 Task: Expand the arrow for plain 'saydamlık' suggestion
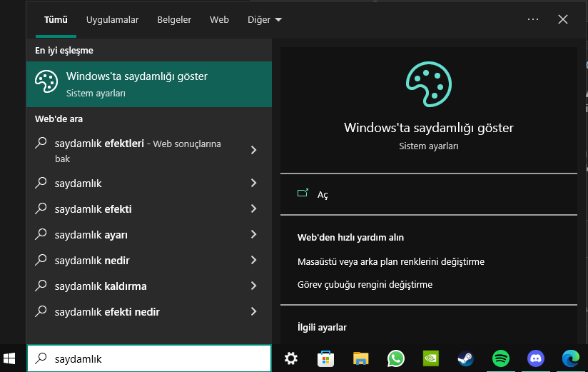tap(253, 183)
